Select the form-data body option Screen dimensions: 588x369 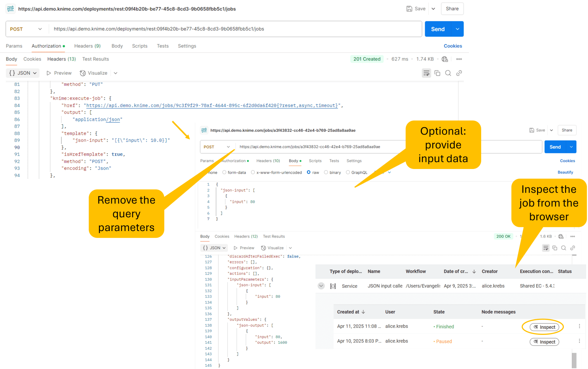coord(234,172)
